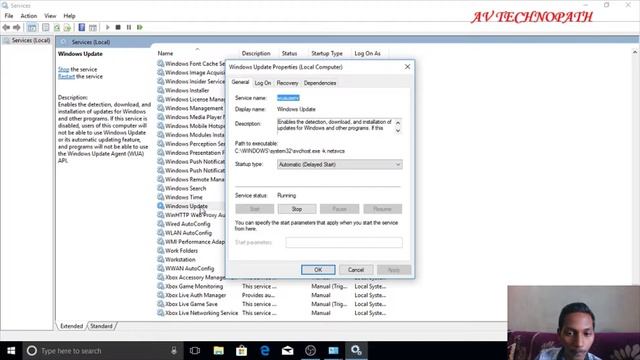Select the Windows Installer service icon
Image resolution: width=640 pixels, height=360 pixels.
point(160,90)
